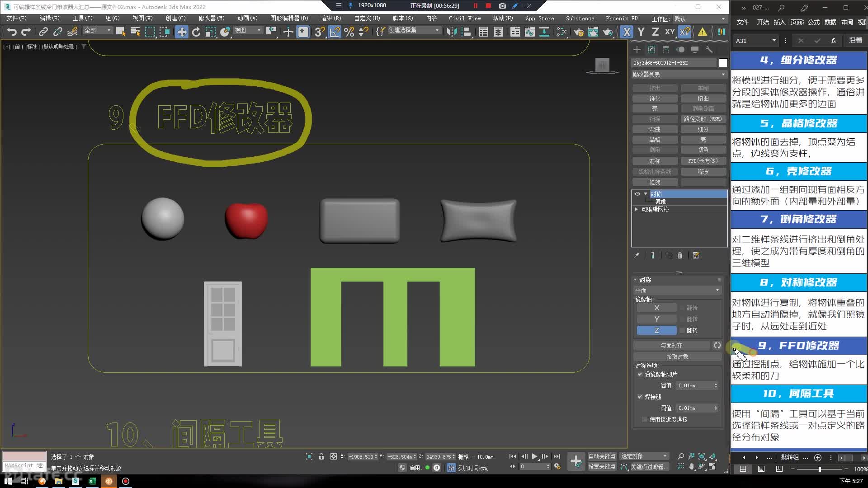
Task: Open Select by Name dialog icon
Action: [135, 32]
